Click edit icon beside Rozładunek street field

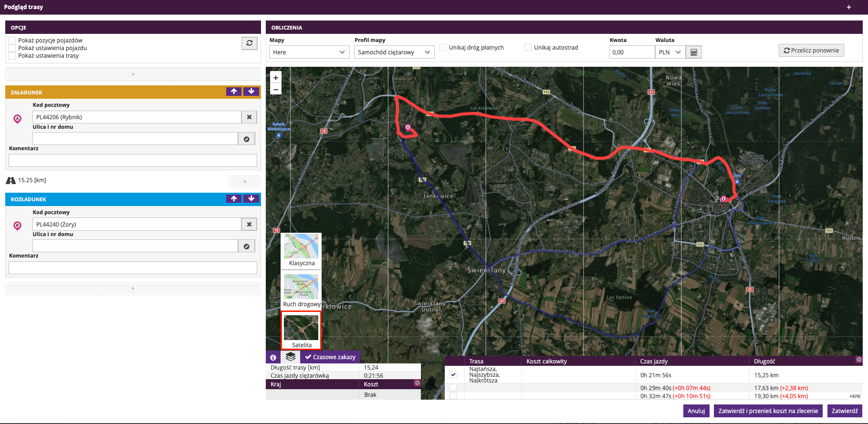point(247,246)
